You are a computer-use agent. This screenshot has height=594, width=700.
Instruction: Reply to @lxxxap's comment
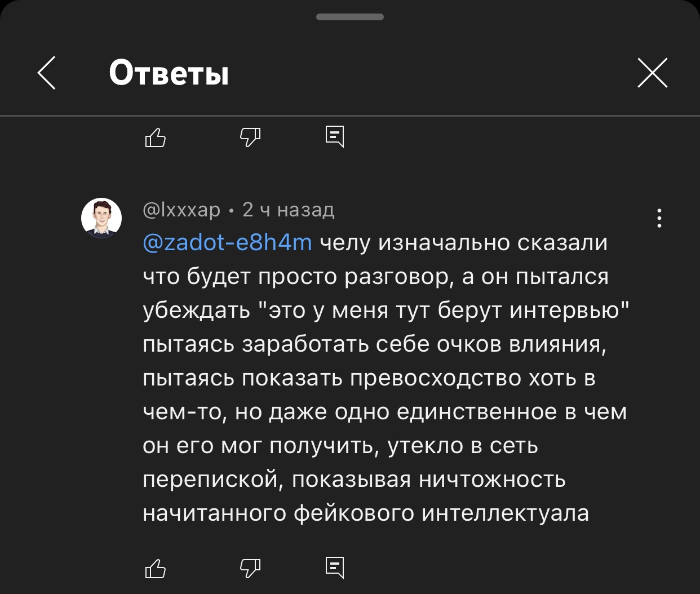coord(335,568)
